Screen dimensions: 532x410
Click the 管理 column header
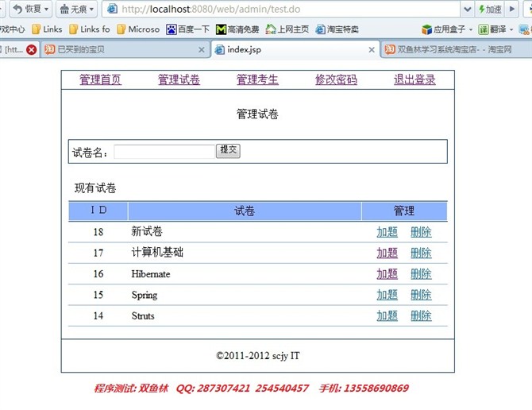pos(404,211)
